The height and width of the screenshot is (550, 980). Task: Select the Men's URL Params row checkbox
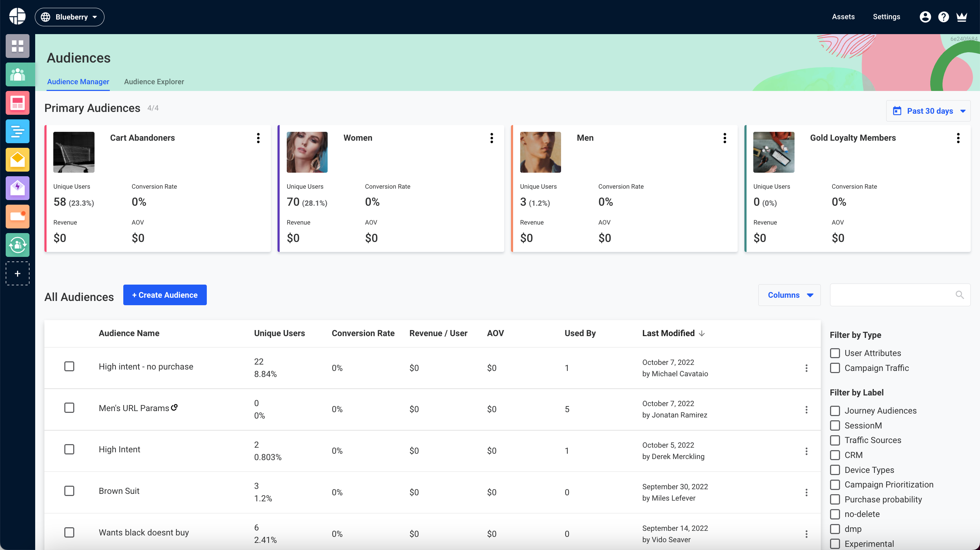click(69, 408)
